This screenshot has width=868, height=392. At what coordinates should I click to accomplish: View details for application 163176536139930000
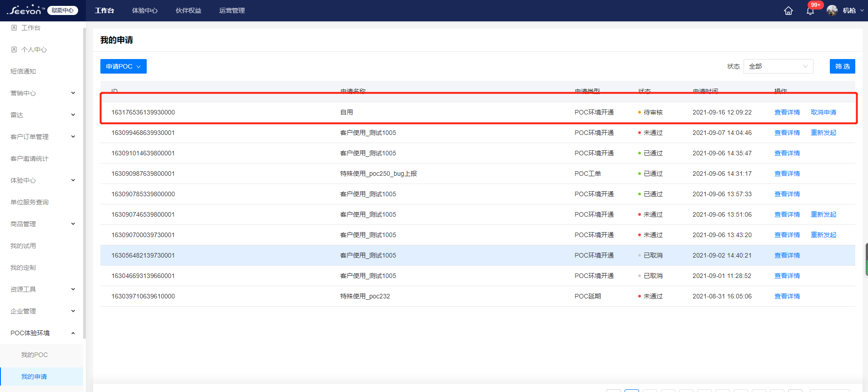(x=787, y=112)
